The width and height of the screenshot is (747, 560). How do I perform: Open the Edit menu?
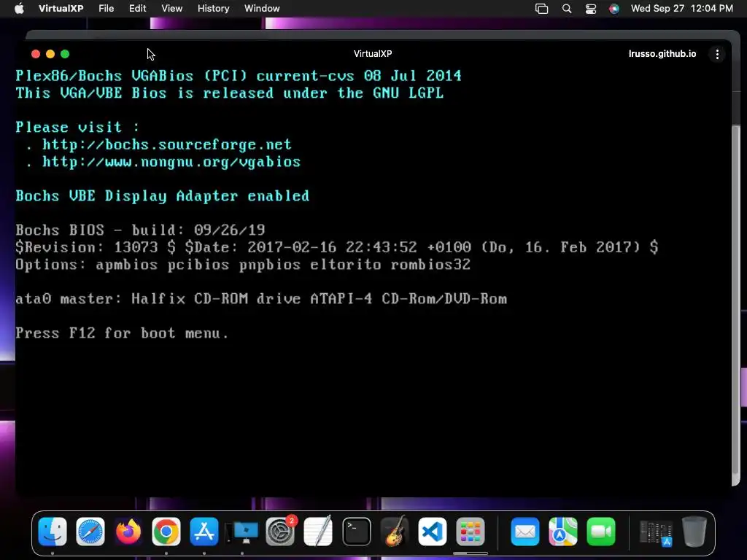tap(137, 9)
